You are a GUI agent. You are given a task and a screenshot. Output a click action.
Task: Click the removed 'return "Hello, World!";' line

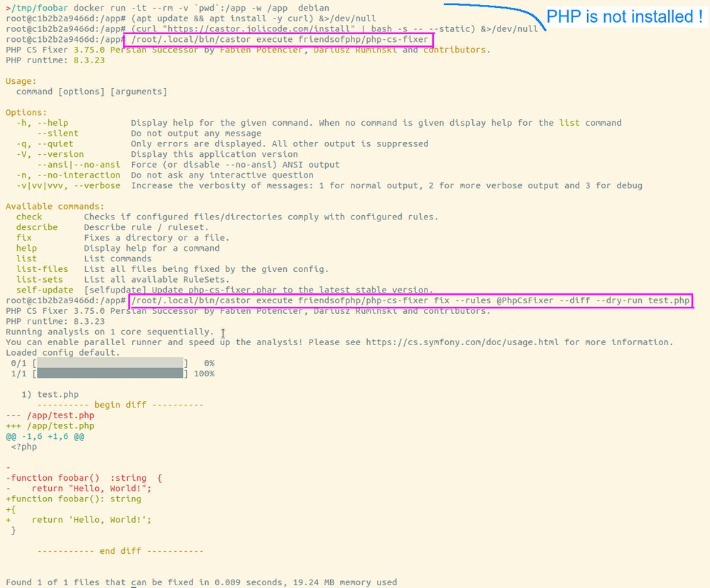pyautogui.click(x=78, y=489)
